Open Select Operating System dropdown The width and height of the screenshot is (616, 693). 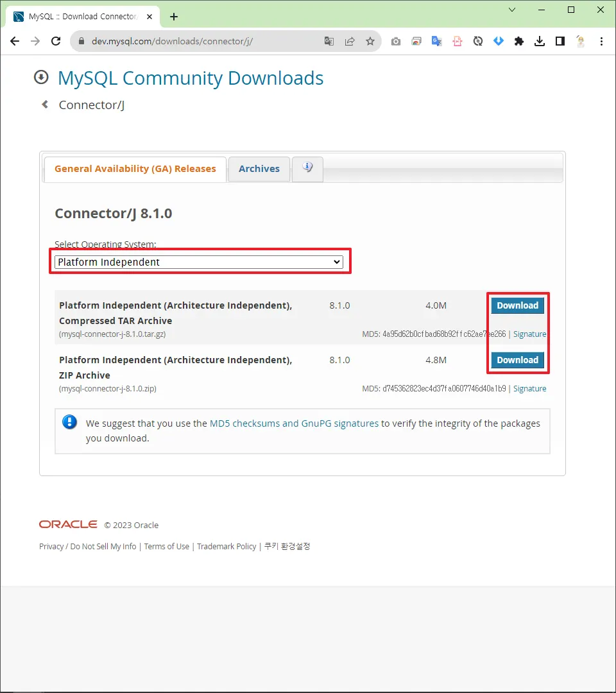198,262
